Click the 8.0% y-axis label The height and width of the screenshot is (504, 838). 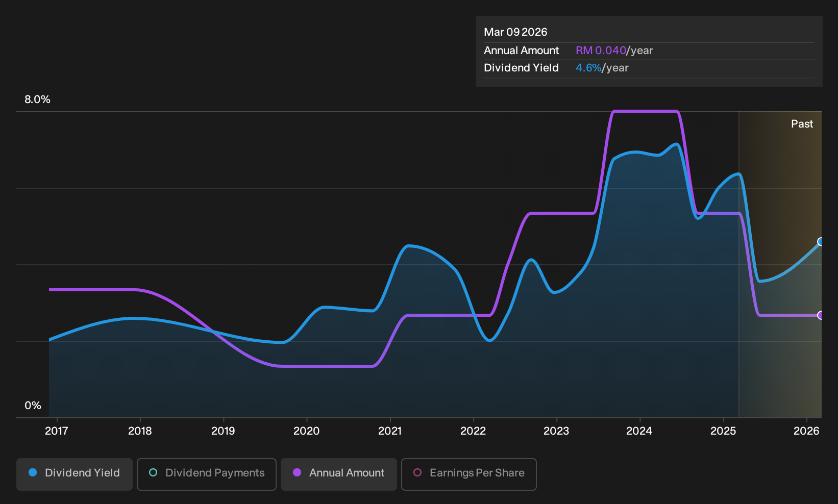(38, 99)
